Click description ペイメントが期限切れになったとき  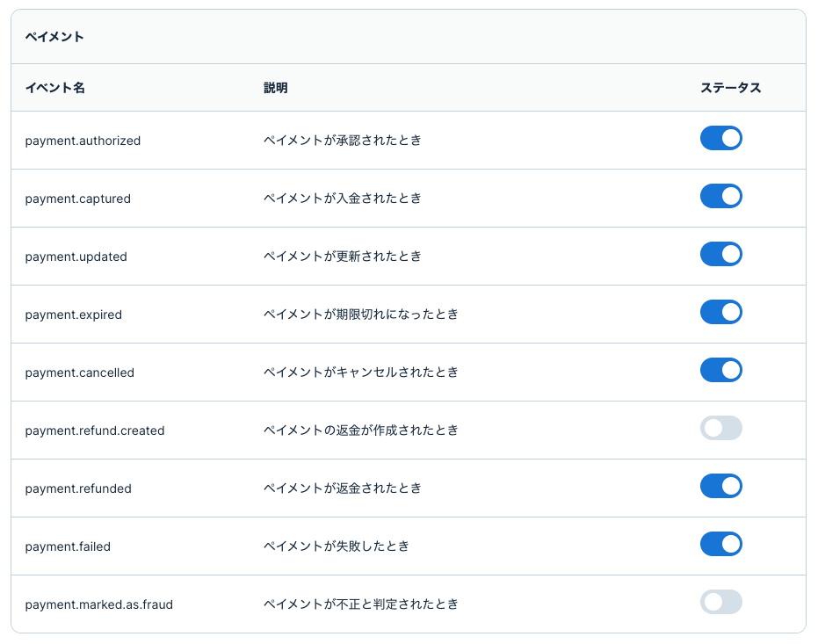[361, 314]
